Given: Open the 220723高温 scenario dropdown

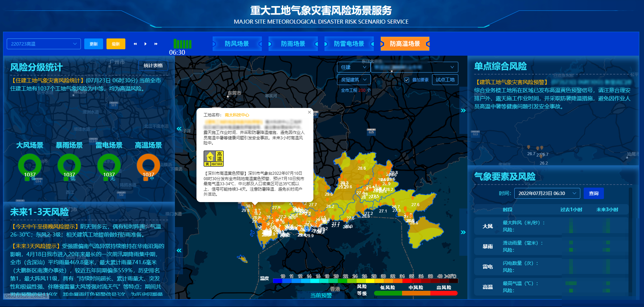Looking at the screenshot, I should point(44,44).
